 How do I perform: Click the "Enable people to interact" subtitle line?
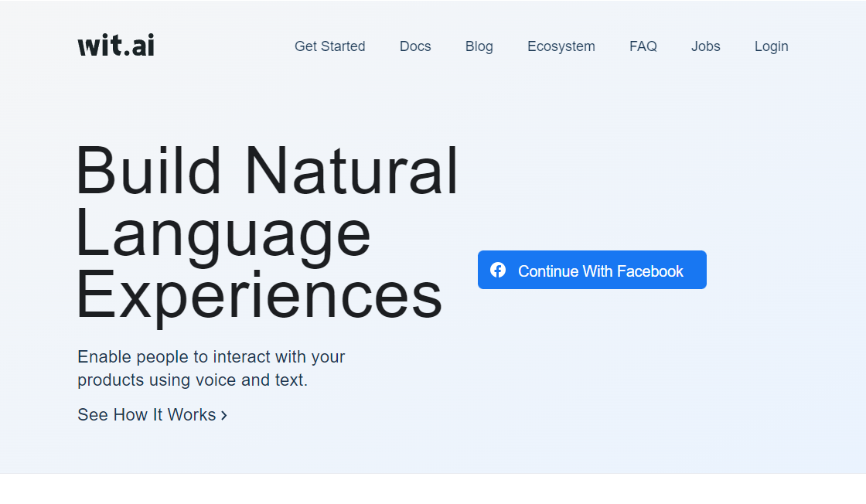click(211, 357)
